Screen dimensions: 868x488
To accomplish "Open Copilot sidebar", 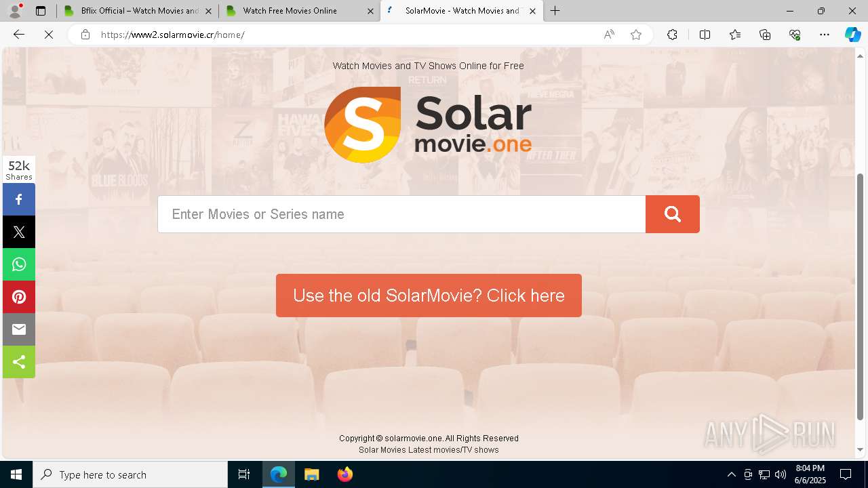I will click(852, 35).
